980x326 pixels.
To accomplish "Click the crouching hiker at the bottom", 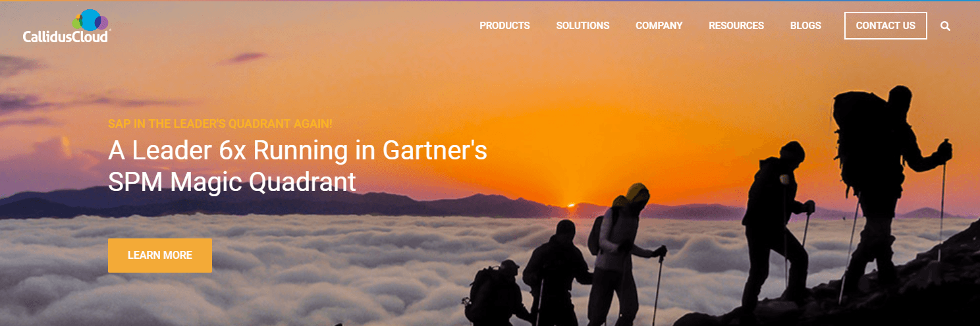I will click(499, 293).
